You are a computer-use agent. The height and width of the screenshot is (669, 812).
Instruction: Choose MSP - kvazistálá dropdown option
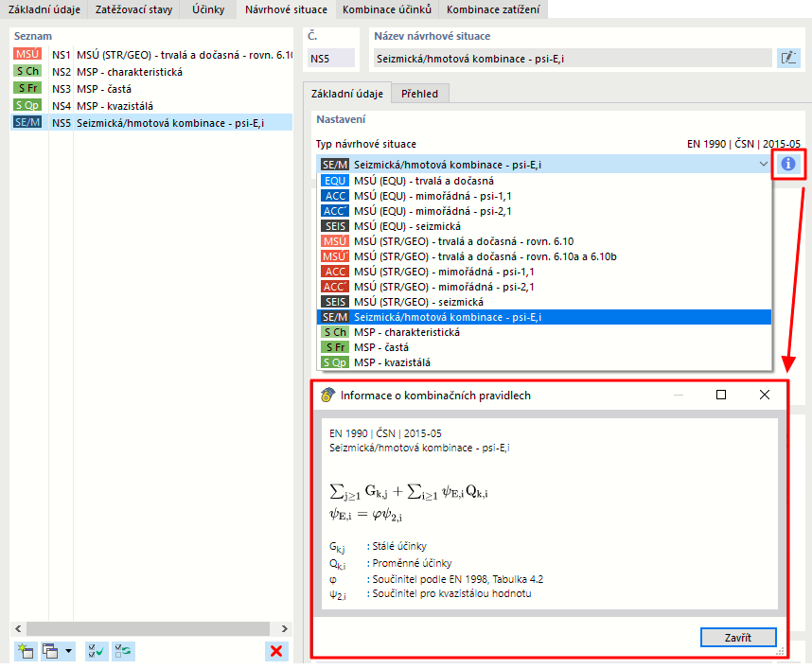point(544,362)
